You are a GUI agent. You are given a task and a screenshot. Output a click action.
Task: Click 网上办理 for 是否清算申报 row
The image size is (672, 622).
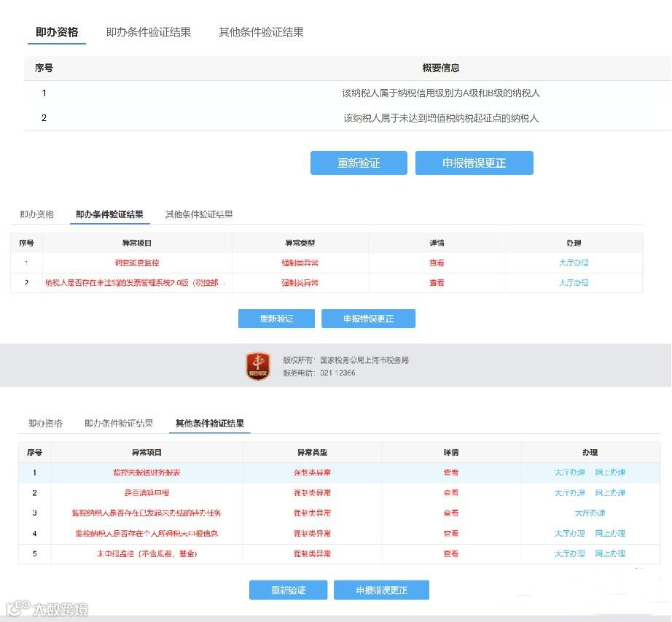coord(610,493)
